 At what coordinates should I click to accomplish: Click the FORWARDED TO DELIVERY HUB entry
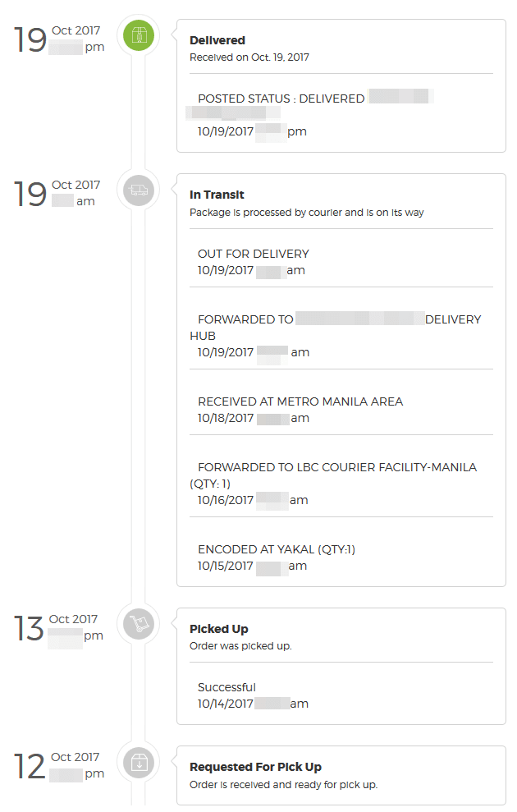pos(245,319)
